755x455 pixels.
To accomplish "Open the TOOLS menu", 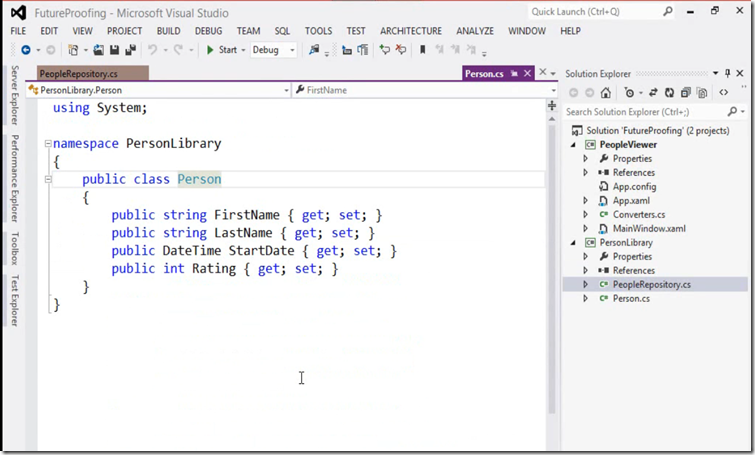I will coord(318,31).
